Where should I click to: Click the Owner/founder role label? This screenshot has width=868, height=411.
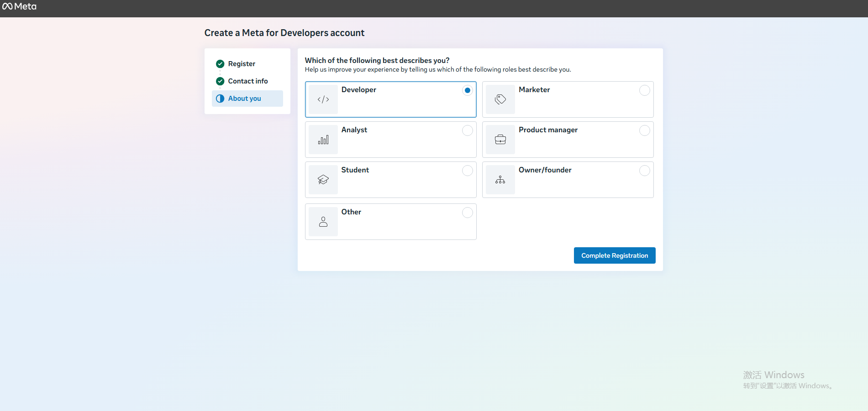(x=545, y=170)
